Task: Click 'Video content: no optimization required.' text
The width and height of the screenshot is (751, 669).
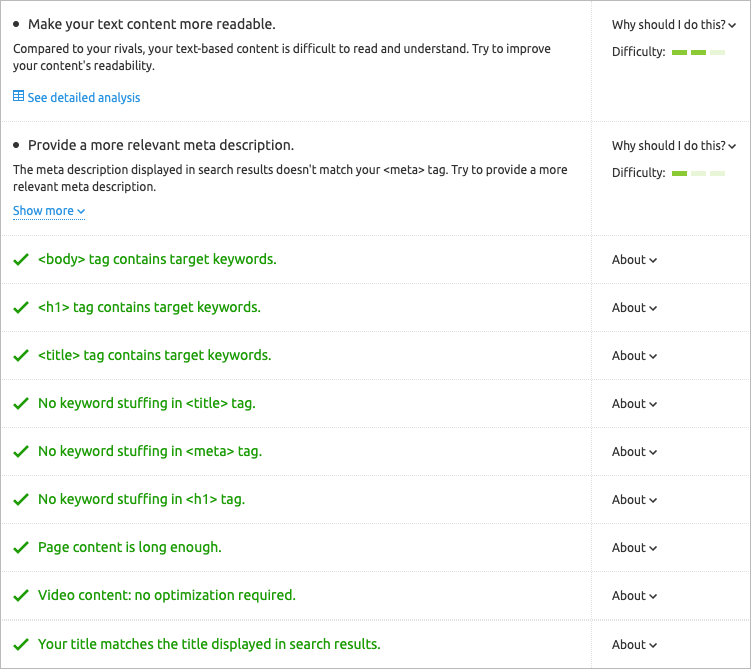Action: point(167,595)
